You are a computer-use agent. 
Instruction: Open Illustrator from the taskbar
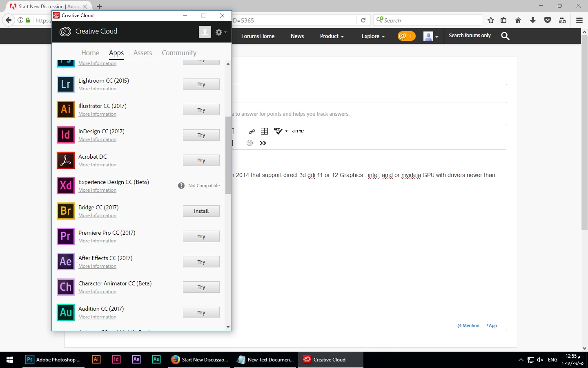pos(96,359)
